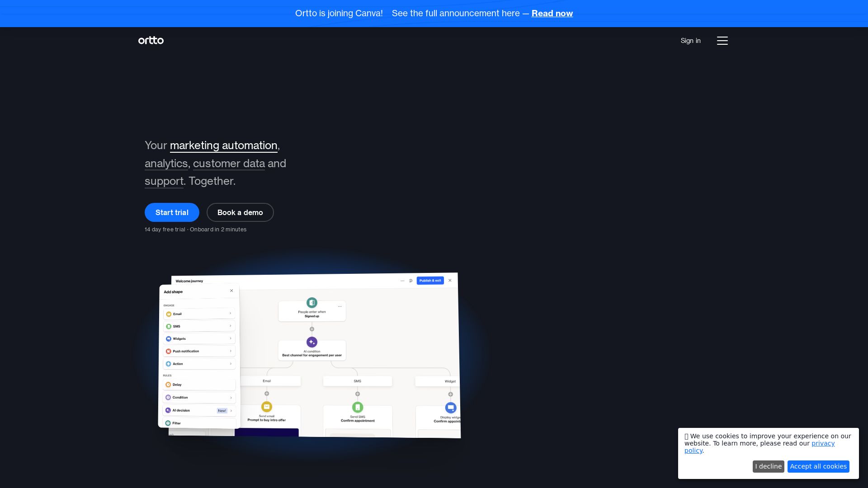Viewport: 868px width, 488px height.
Task: Click the yellow Send email envelope icon
Action: coord(267,407)
